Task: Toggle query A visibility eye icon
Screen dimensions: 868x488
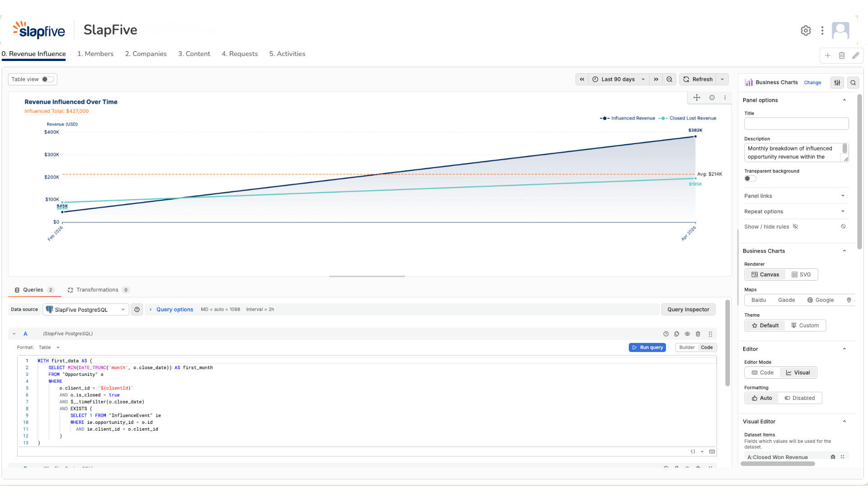Action: tap(687, 334)
